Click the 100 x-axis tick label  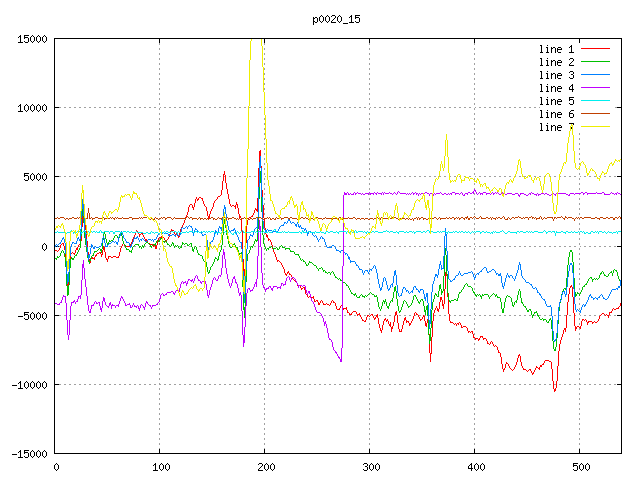(160, 467)
